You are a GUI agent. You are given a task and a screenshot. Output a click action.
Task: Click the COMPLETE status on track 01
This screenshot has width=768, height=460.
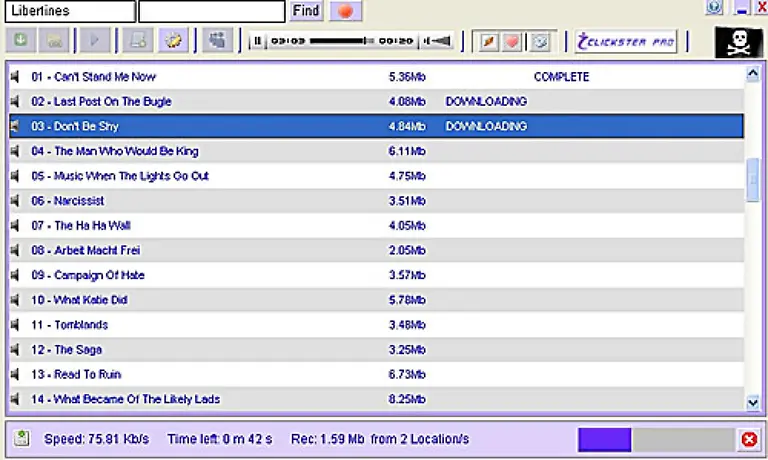pos(561,77)
